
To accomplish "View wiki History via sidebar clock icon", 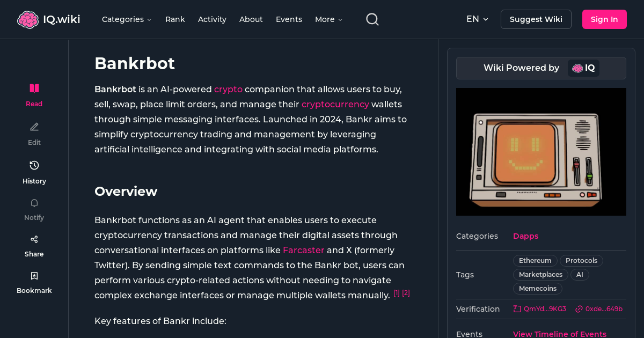I will point(34,165).
